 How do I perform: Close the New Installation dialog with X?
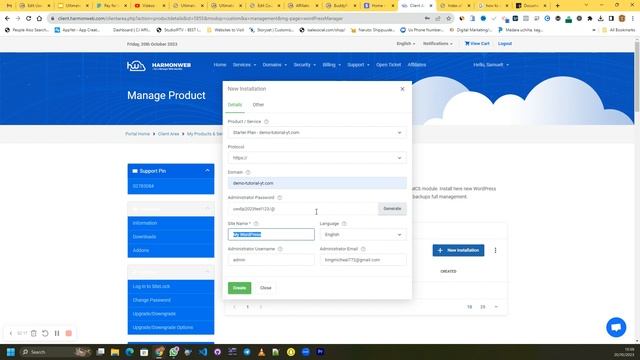pos(402,89)
